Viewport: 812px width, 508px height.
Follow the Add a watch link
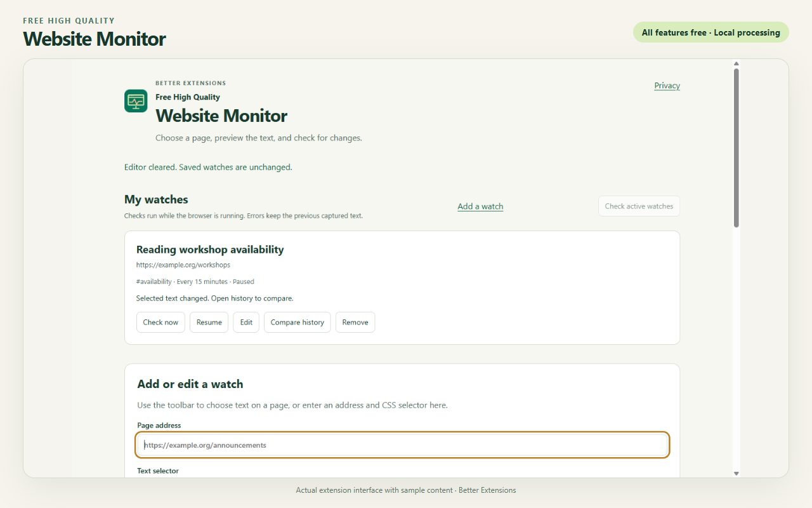pos(480,206)
